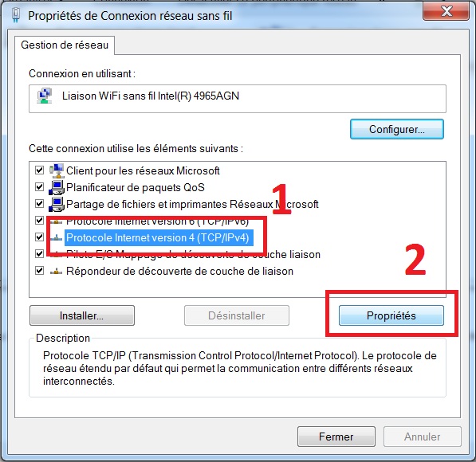Open the Configurer... adapter settings
This screenshot has width=476, height=462.
[x=397, y=129]
